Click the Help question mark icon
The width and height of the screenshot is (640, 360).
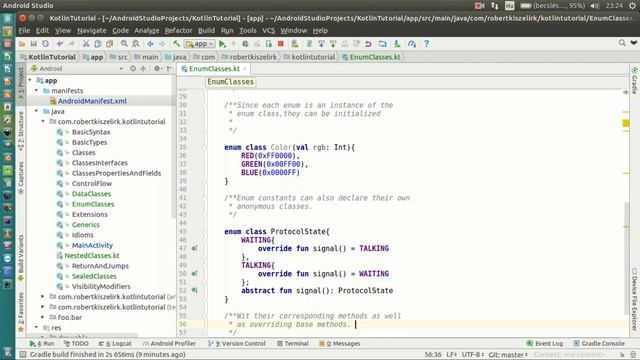click(427, 44)
